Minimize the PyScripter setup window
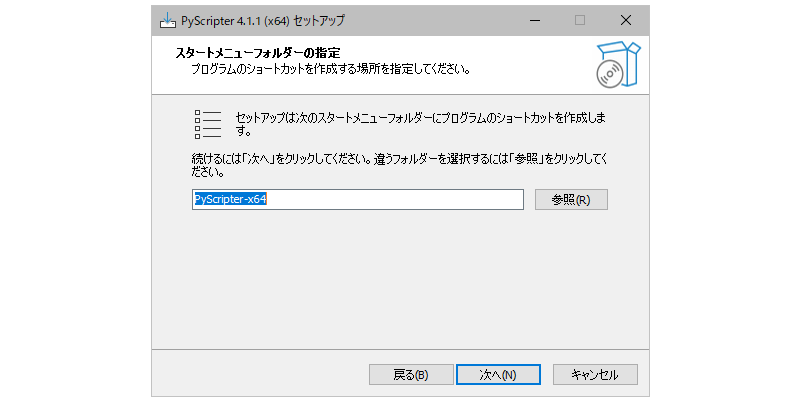The width and height of the screenshot is (800, 400). coord(533,20)
